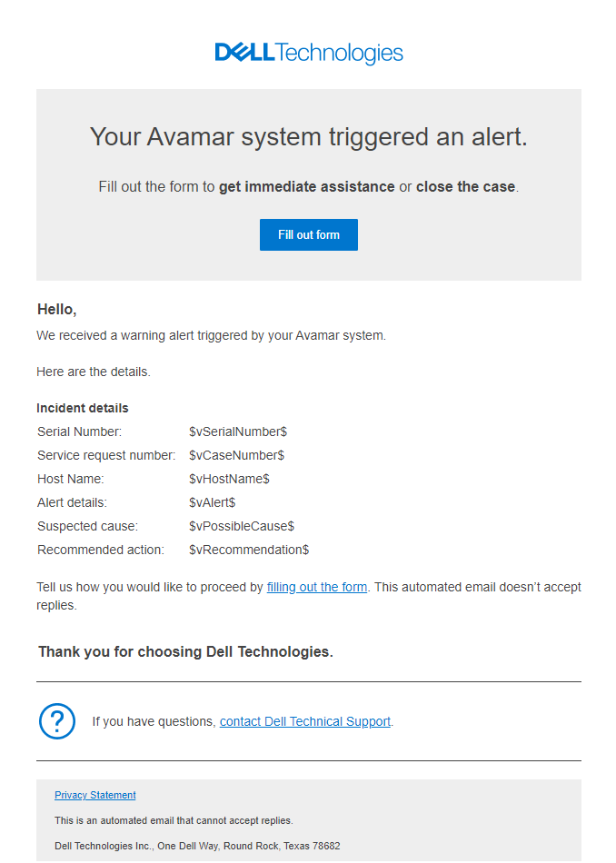Click the Fill out form button
616x863 pixels.
click(308, 234)
